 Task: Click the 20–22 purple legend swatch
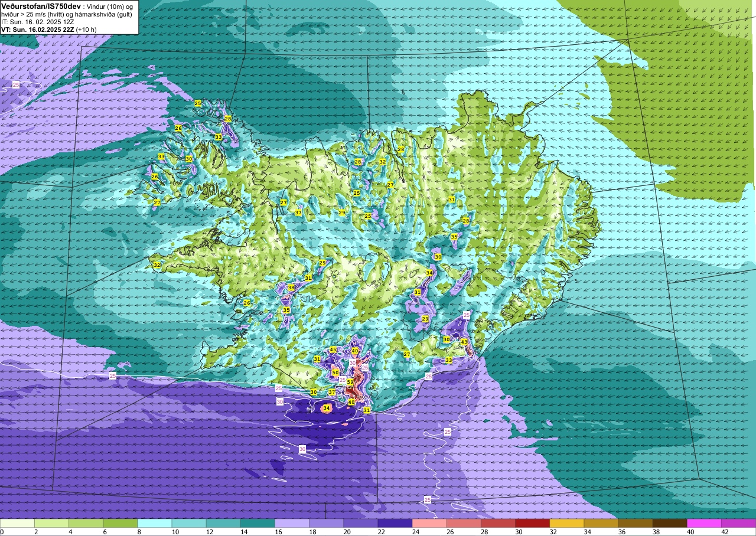pos(361,523)
